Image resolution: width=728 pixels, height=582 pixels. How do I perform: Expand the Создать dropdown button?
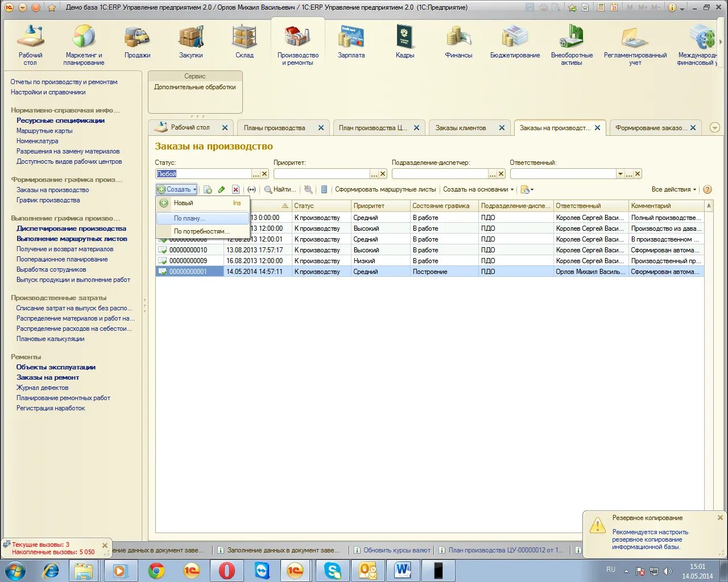pyautogui.click(x=177, y=190)
